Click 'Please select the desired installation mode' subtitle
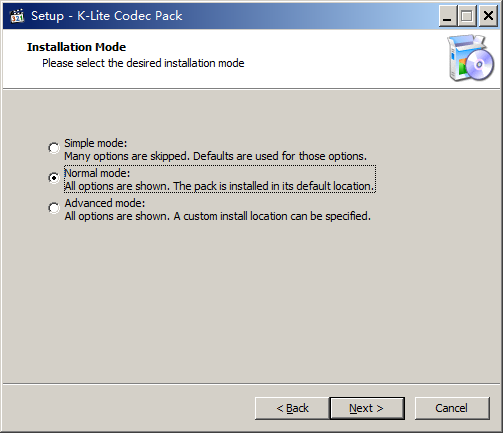 [x=143, y=63]
